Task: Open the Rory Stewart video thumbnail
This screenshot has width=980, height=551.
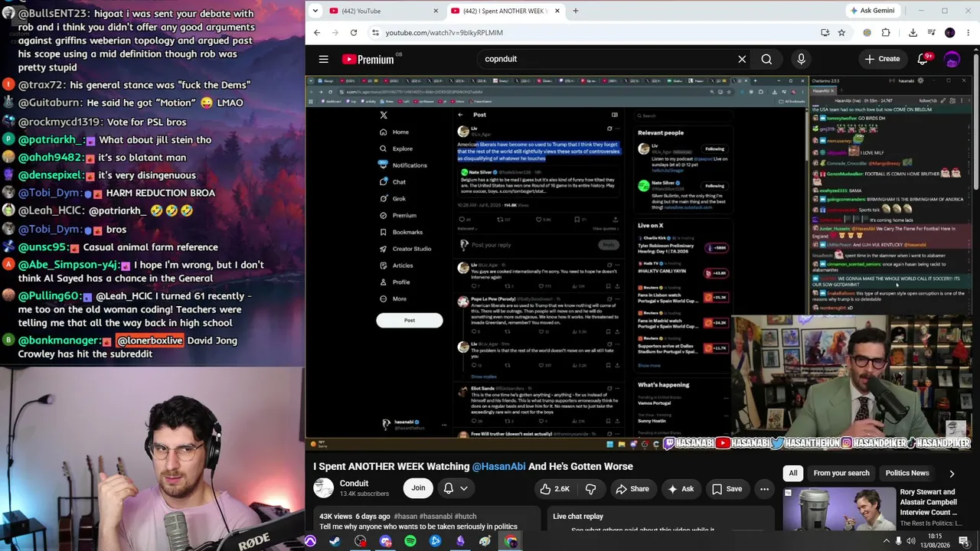Action: tap(838, 509)
